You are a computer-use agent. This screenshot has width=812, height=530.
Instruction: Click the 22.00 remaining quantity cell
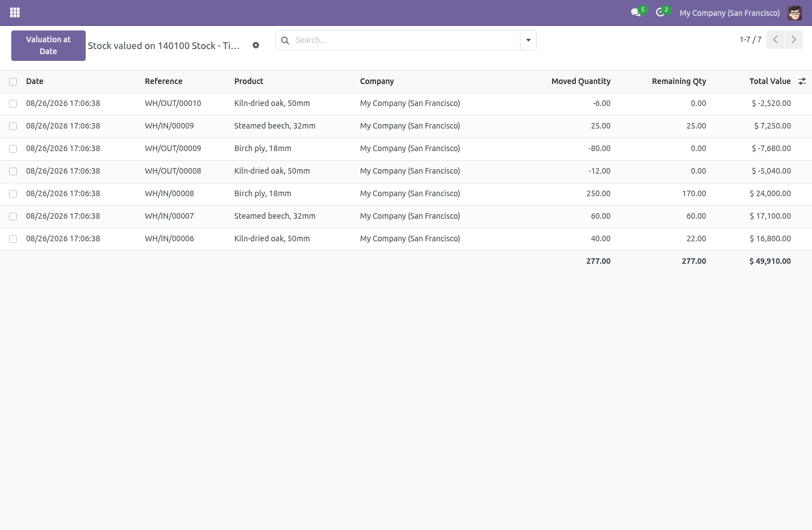pyautogui.click(x=696, y=238)
